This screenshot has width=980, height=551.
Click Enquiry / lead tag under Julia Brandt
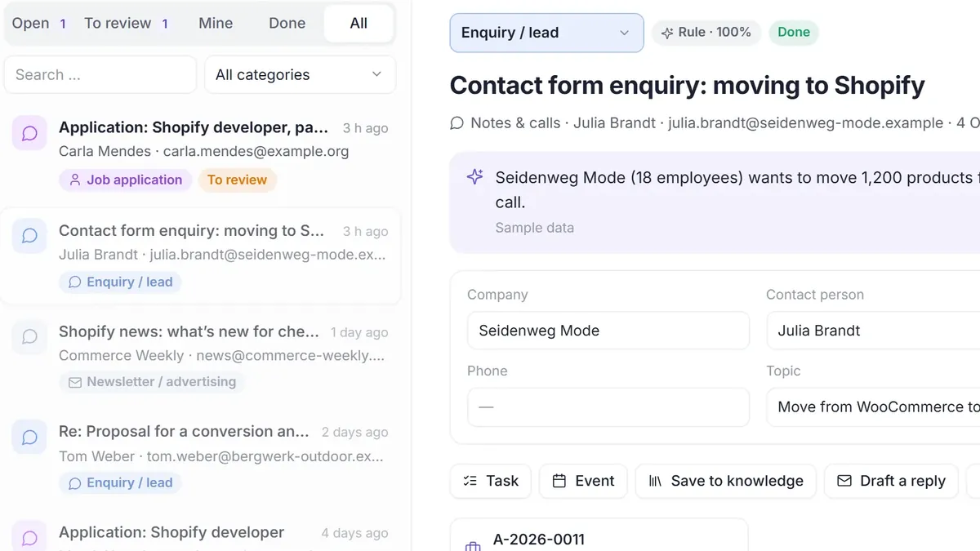tap(120, 282)
